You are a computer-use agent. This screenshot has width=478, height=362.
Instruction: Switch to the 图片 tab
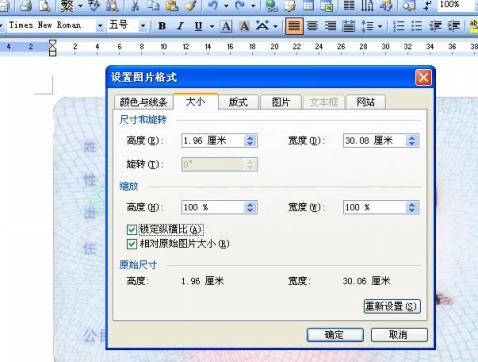(281, 102)
